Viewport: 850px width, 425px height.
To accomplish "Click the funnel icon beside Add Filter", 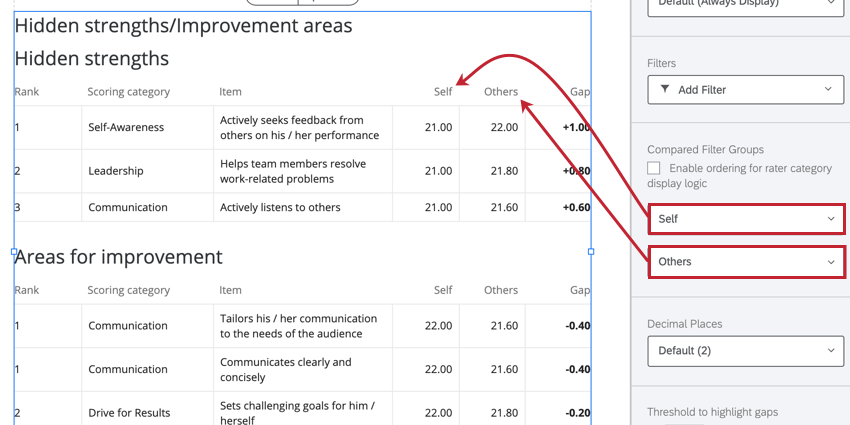I will tap(666, 90).
